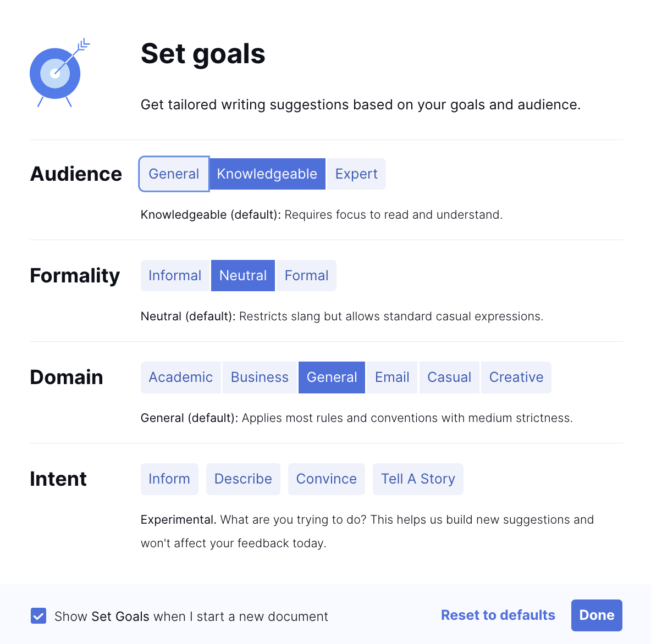Set formality to Formal
The image size is (651, 644).
tap(306, 276)
